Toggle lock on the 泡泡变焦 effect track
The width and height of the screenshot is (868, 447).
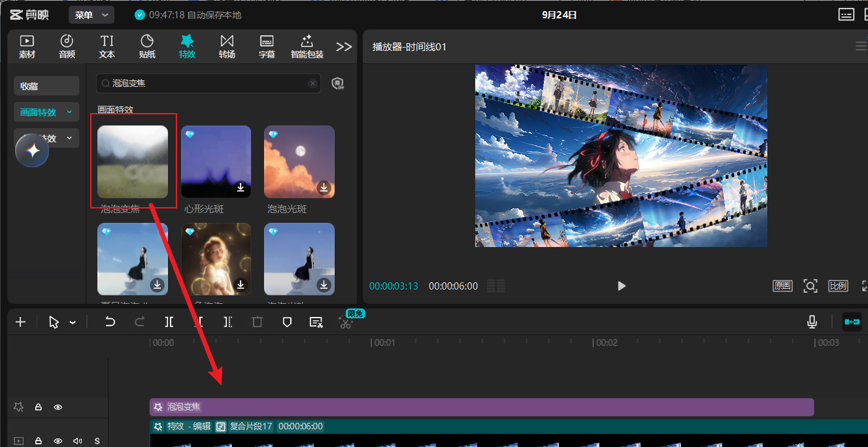[x=39, y=407]
